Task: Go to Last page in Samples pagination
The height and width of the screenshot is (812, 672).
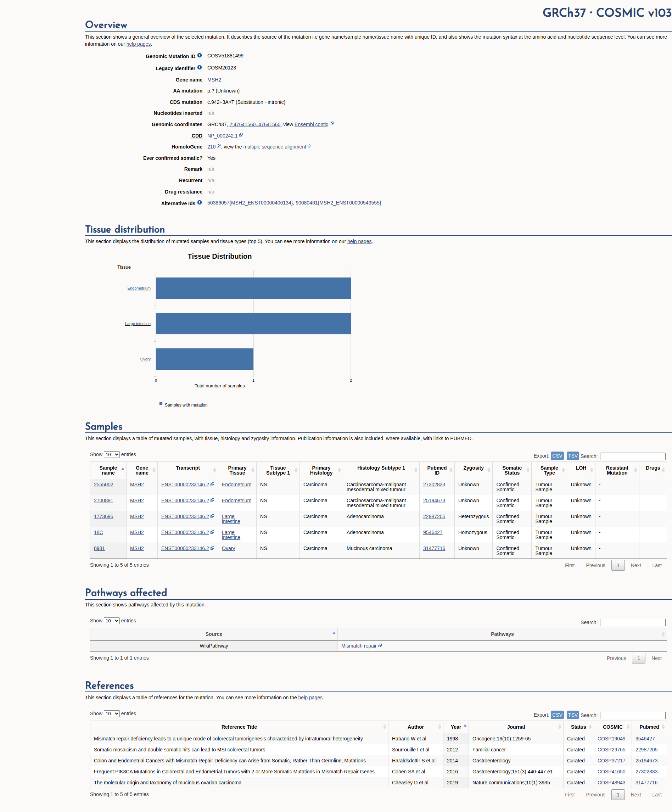Action: [657, 565]
